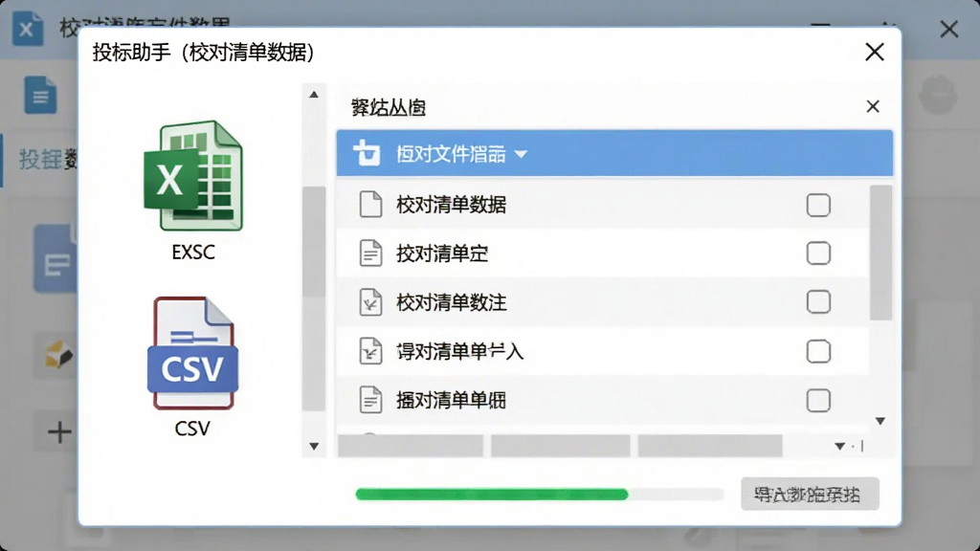This screenshot has height=551, width=980.
Task: Click the Excel app icon in background title bar
Action: point(28,29)
